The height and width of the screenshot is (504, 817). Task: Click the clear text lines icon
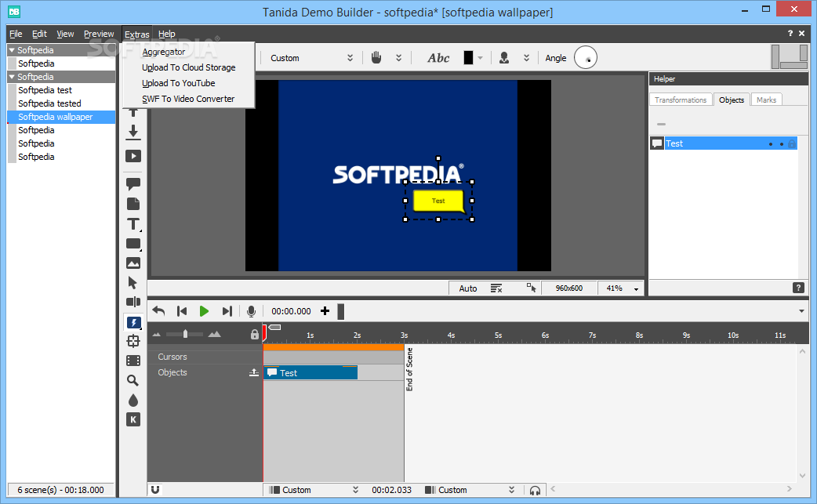coord(496,288)
